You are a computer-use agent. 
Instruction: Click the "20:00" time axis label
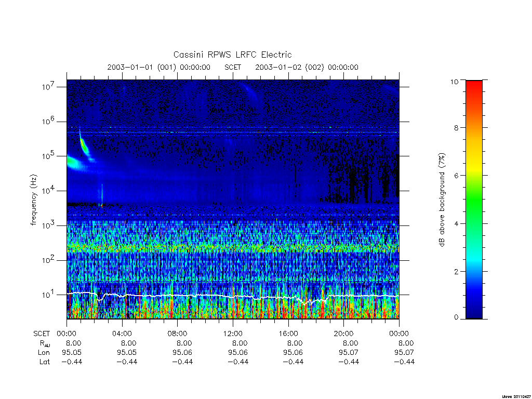(343, 334)
